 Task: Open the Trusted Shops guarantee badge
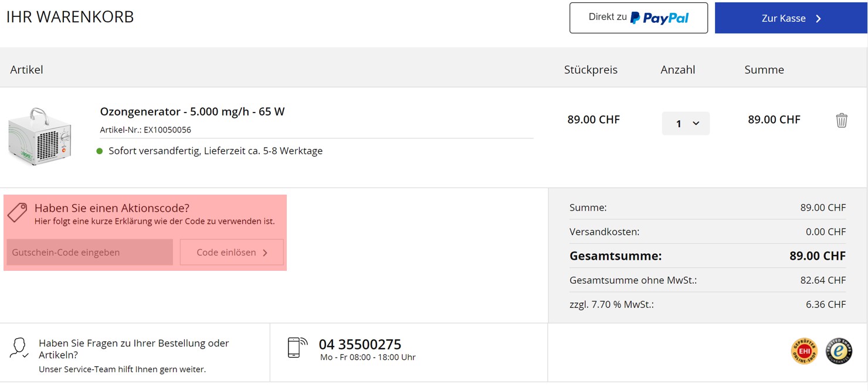839,351
